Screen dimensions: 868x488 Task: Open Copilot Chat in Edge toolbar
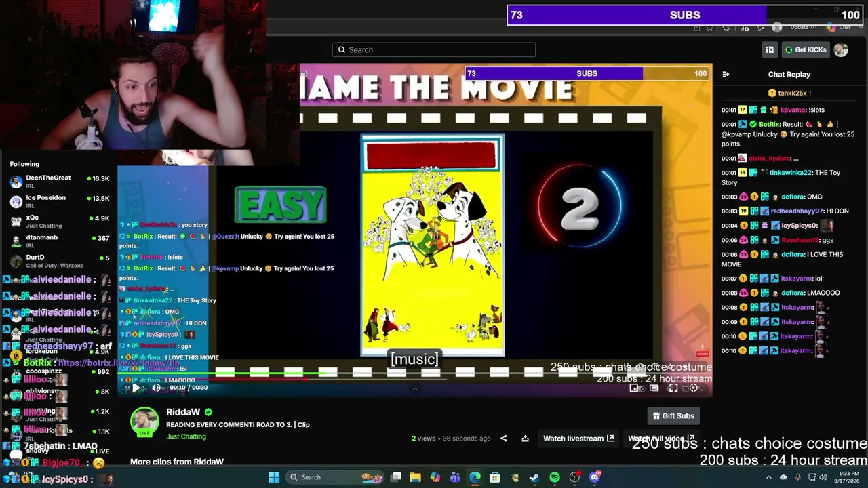839,27
